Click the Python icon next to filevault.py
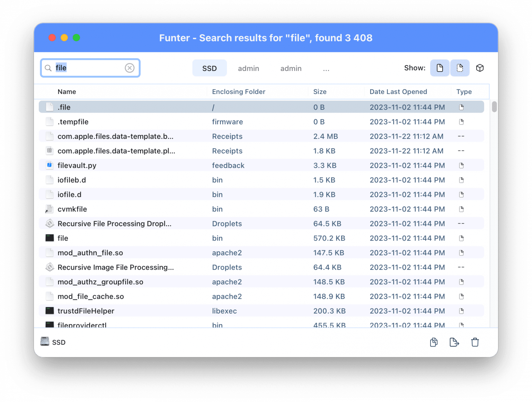This screenshot has width=532, height=402. (50, 165)
